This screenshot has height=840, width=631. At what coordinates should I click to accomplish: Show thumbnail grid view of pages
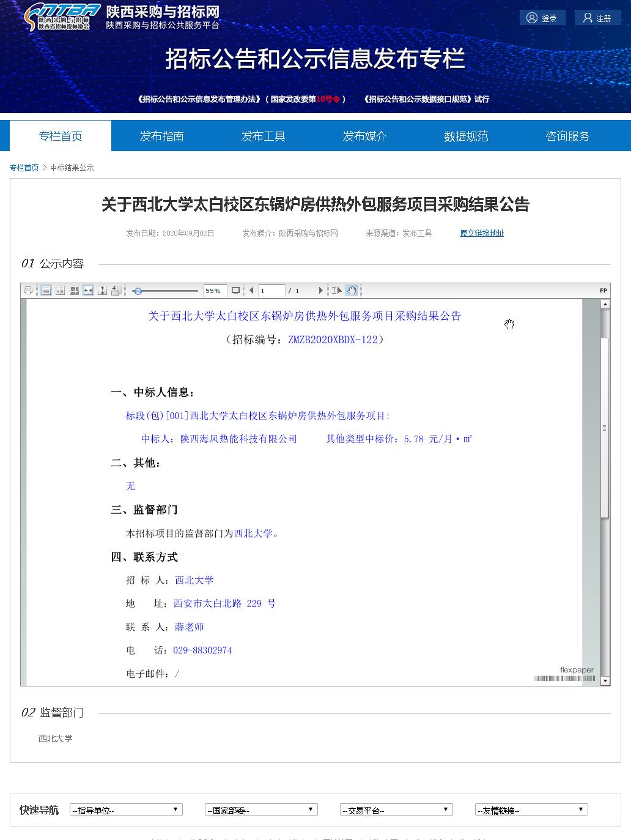coord(74,291)
